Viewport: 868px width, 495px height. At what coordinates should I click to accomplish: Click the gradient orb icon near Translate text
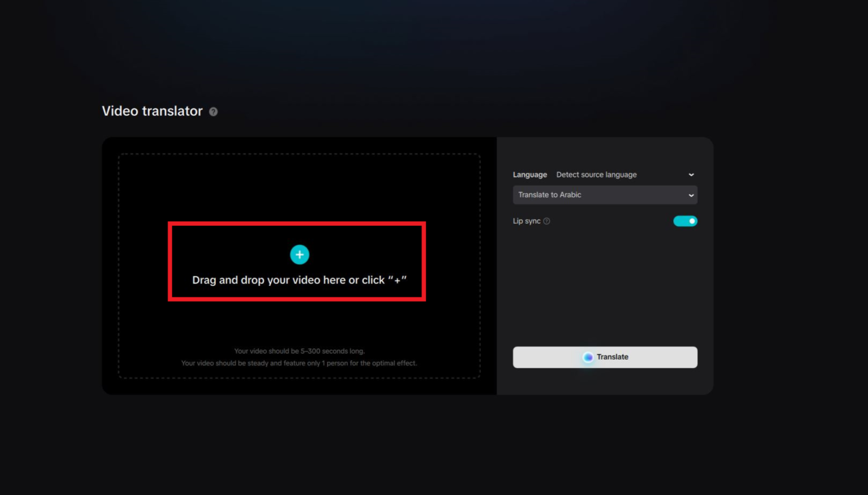[x=587, y=357]
